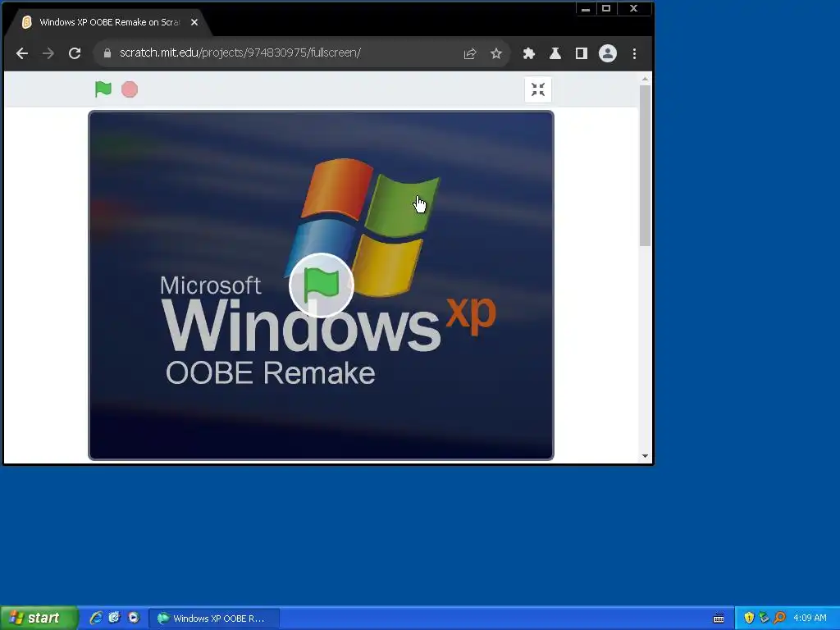
Task: Click the network connection tray icon
Action: point(764,618)
